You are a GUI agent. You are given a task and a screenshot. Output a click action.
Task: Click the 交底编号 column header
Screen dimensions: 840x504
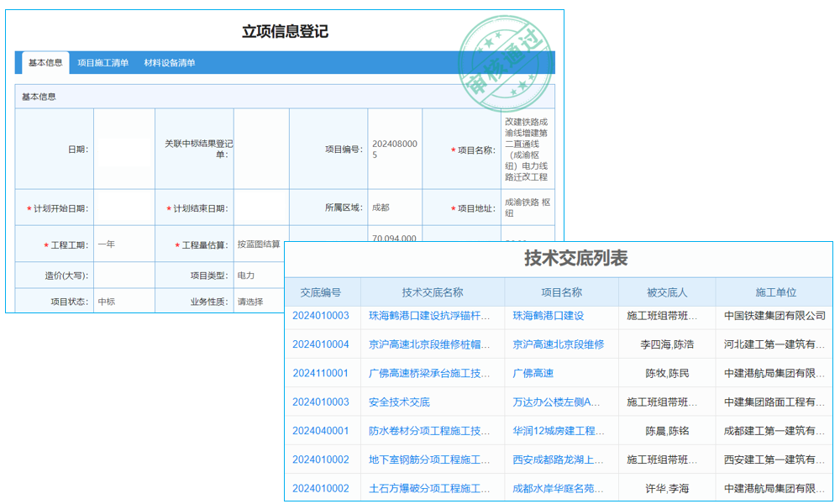point(320,291)
